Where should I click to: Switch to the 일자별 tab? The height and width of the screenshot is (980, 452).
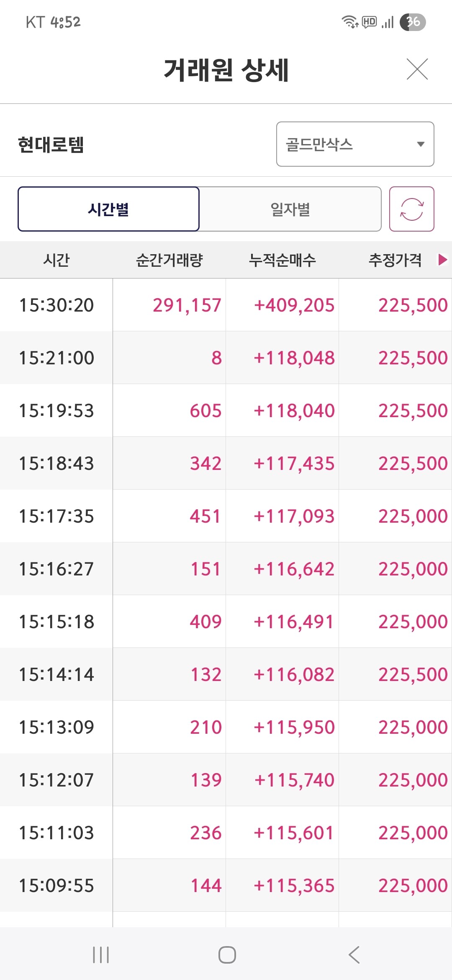[290, 209]
